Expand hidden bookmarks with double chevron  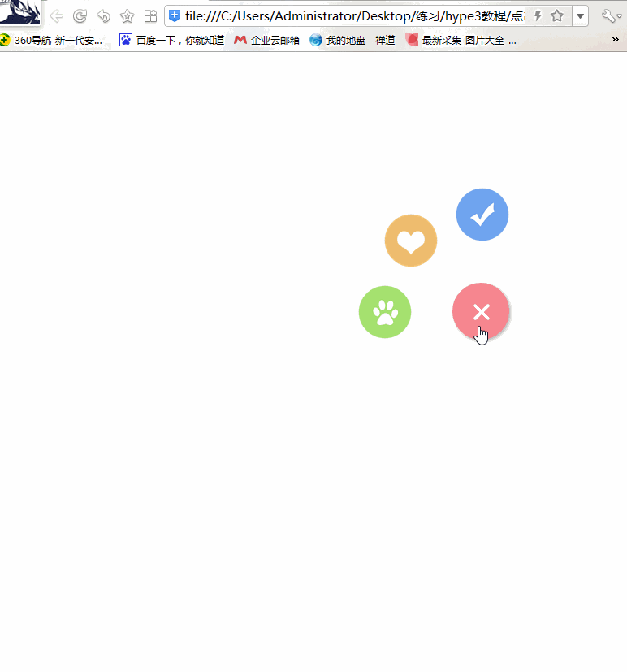point(616,40)
